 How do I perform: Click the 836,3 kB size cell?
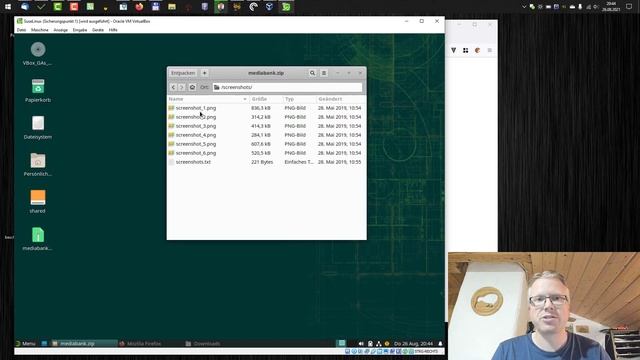coord(261,108)
